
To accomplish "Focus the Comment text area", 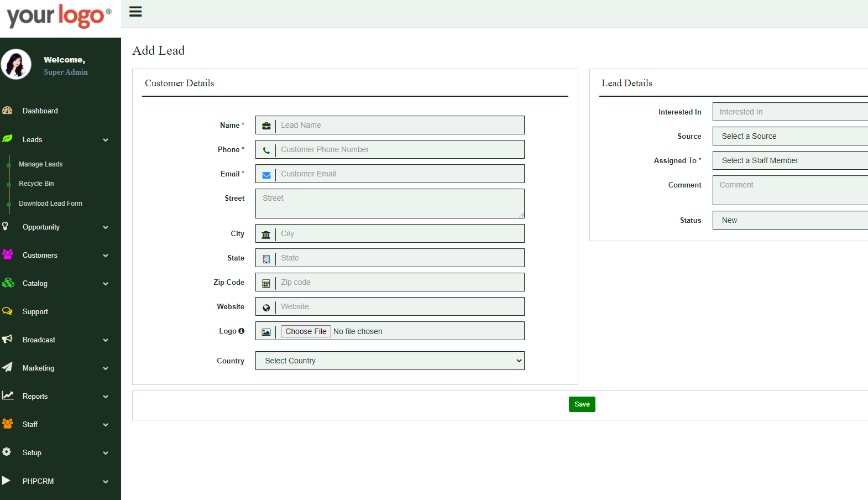I will [790, 190].
